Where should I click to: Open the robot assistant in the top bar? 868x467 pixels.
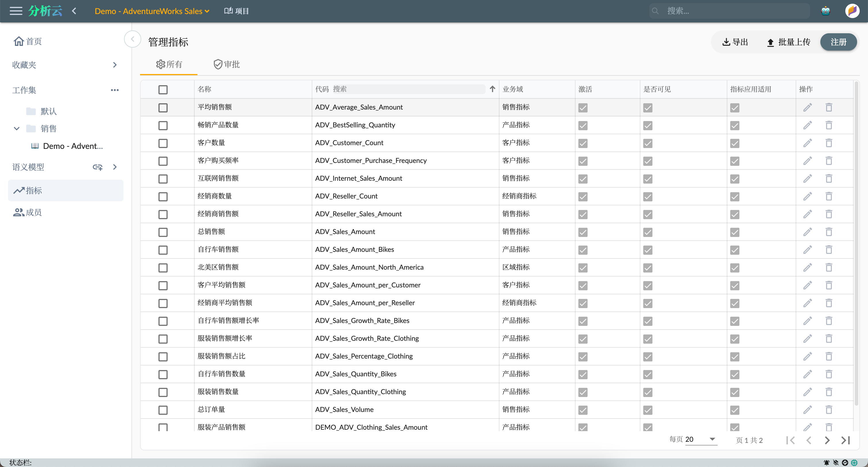826,11
